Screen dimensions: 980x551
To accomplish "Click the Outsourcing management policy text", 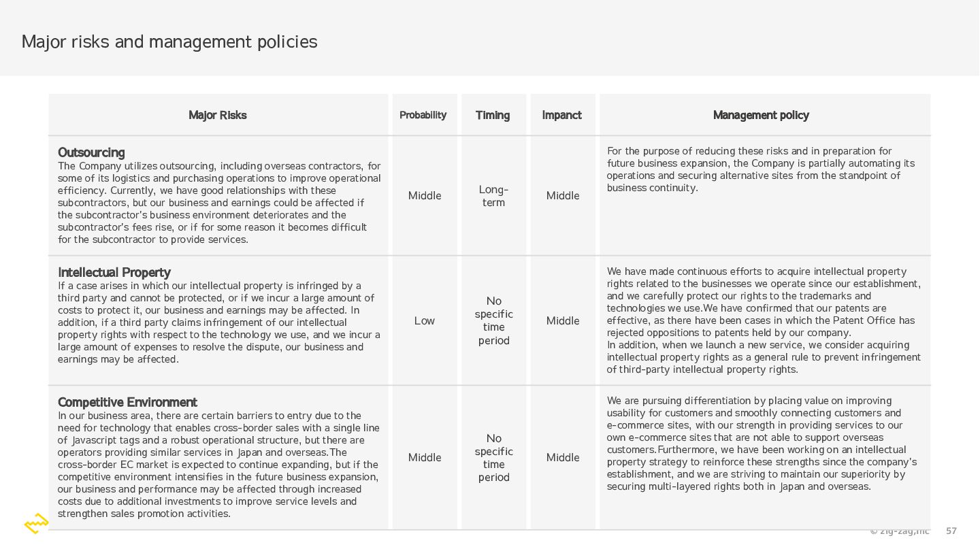I will click(x=761, y=169).
